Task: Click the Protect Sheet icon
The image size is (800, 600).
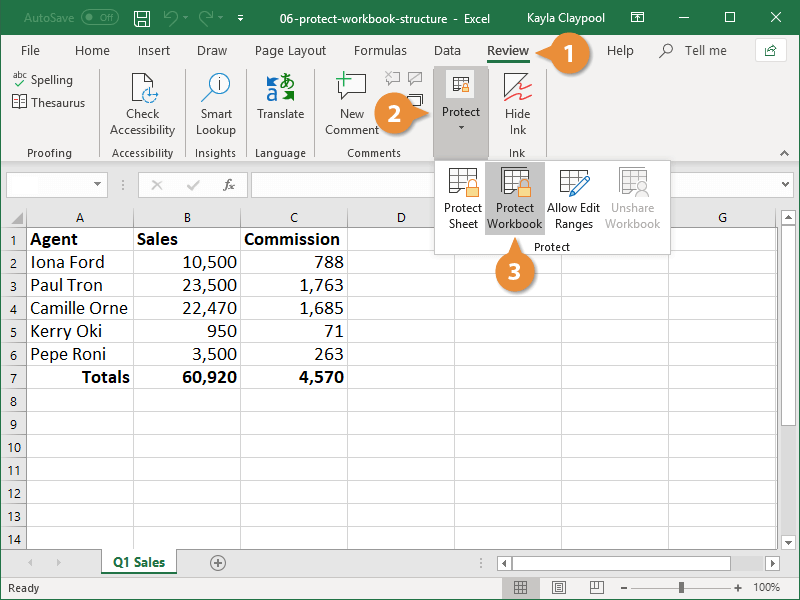Action: tap(463, 199)
